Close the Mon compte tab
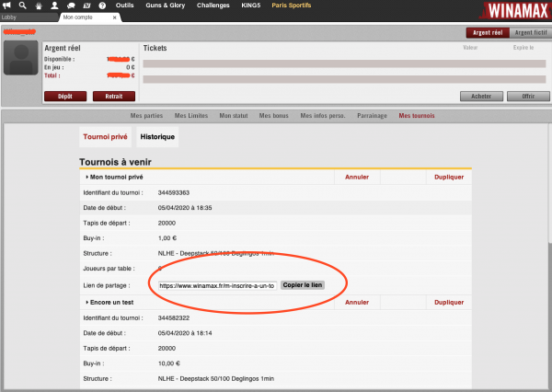The height and width of the screenshot is (392, 552). point(114,17)
